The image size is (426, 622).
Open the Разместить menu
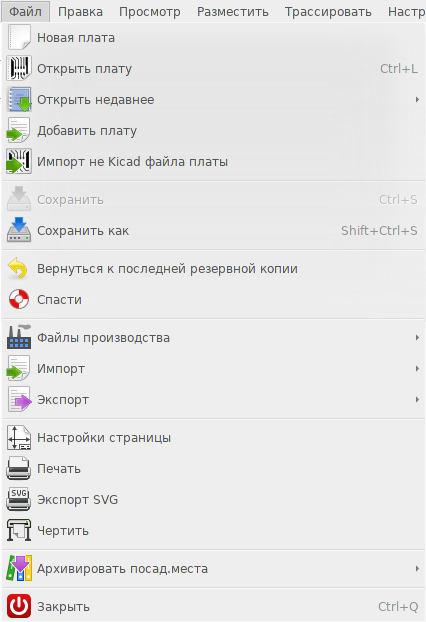pos(233,12)
